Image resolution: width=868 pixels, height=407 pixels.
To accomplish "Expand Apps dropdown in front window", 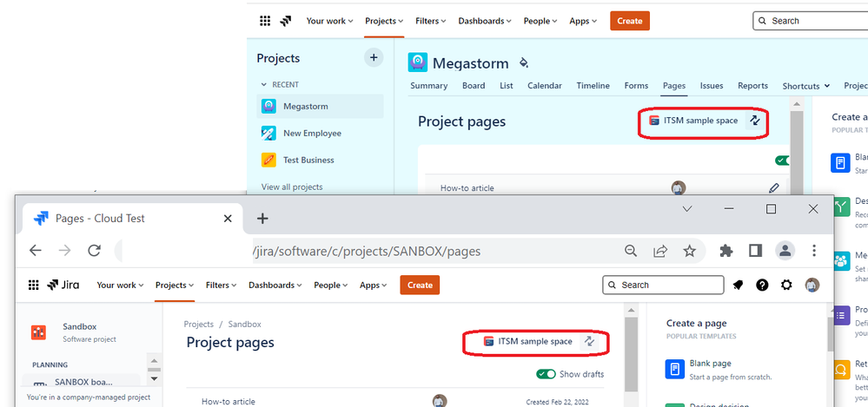I will (373, 286).
